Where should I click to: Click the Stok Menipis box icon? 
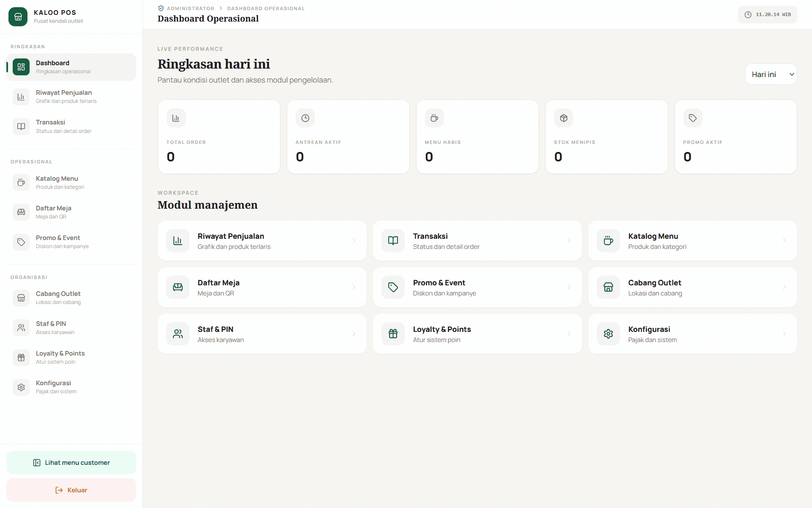pyautogui.click(x=563, y=118)
